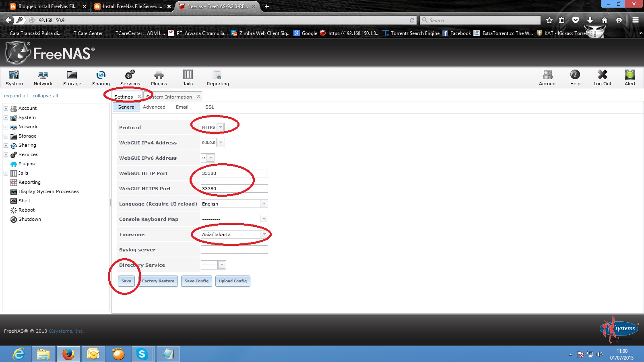Open Services from the top FreeNAS toolbar
Viewport: 644px width, 362px height.
click(x=130, y=78)
